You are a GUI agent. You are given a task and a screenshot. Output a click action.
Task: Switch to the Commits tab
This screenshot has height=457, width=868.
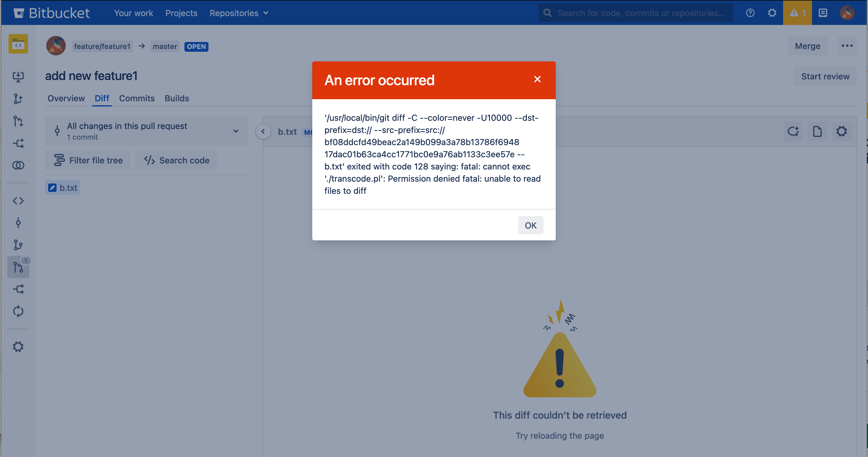coord(136,98)
